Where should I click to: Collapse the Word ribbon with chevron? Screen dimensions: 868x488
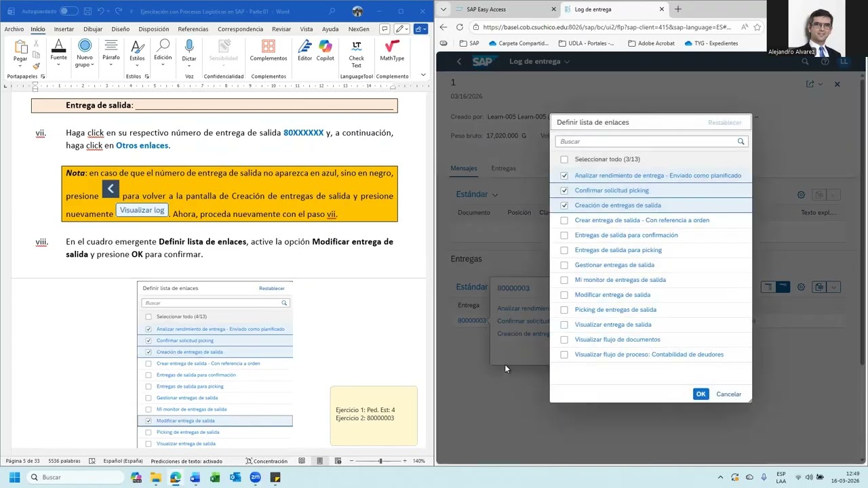click(x=423, y=75)
